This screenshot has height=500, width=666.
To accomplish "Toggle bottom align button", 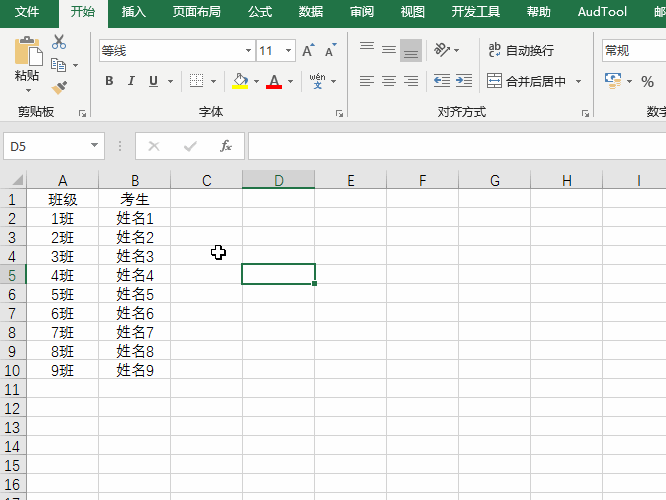I will [x=411, y=51].
